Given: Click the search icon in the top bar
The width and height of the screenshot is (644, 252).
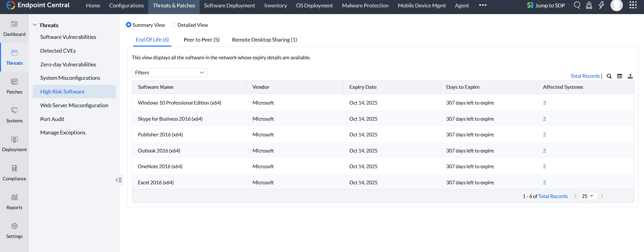Looking at the screenshot, I should [x=577, y=5].
